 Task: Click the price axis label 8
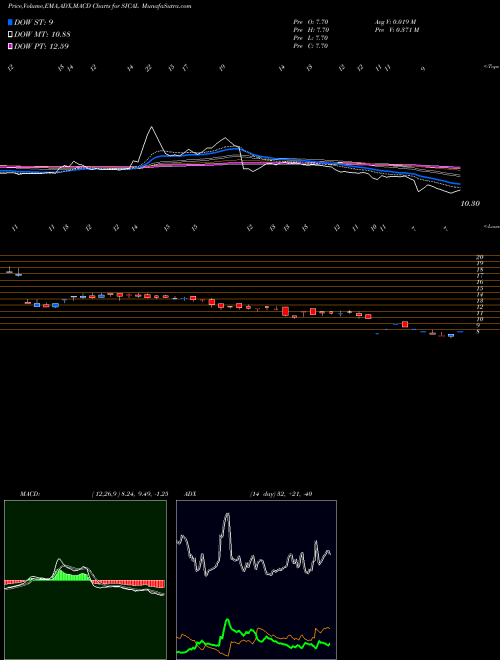pyautogui.click(x=478, y=332)
